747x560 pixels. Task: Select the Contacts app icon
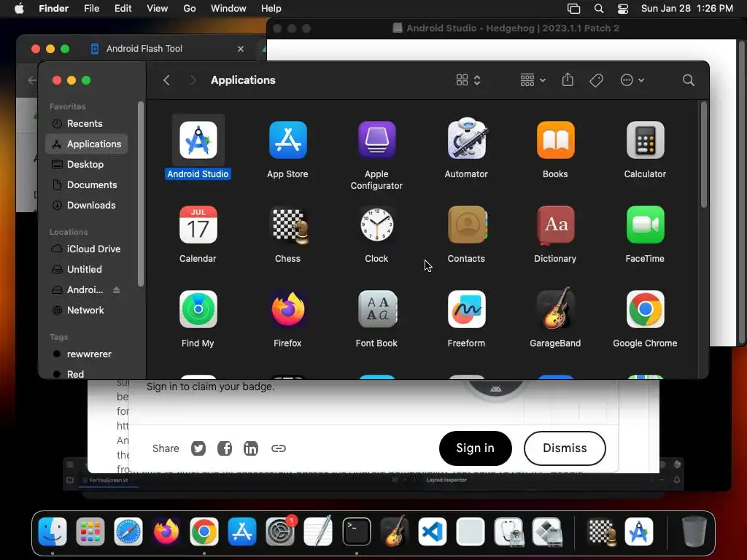click(x=467, y=225)
